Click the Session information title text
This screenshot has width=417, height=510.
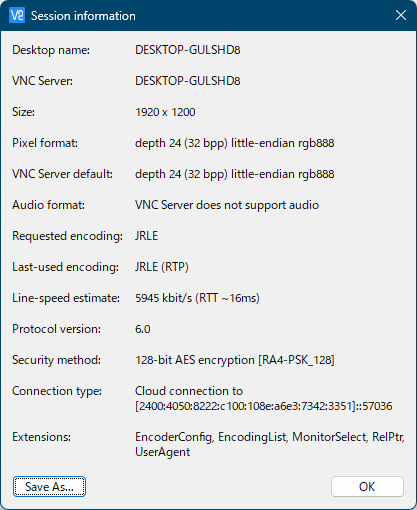click(83, 16)
